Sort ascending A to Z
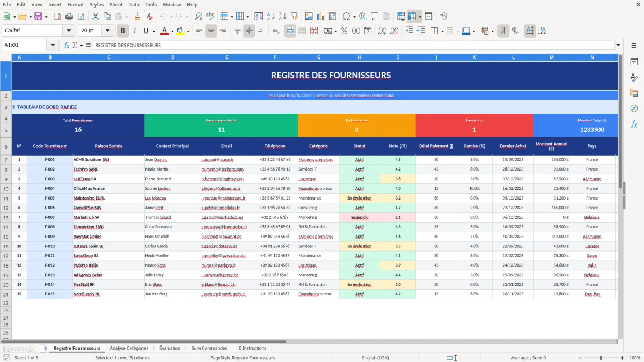The width and height of the screenshot is (644, 362). point(270,17)
